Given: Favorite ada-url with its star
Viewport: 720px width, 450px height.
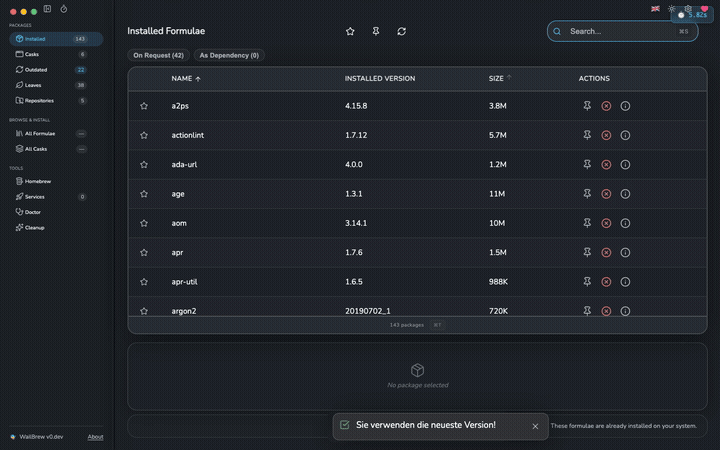Looking at the screenshot, I should tap(144, 165).
